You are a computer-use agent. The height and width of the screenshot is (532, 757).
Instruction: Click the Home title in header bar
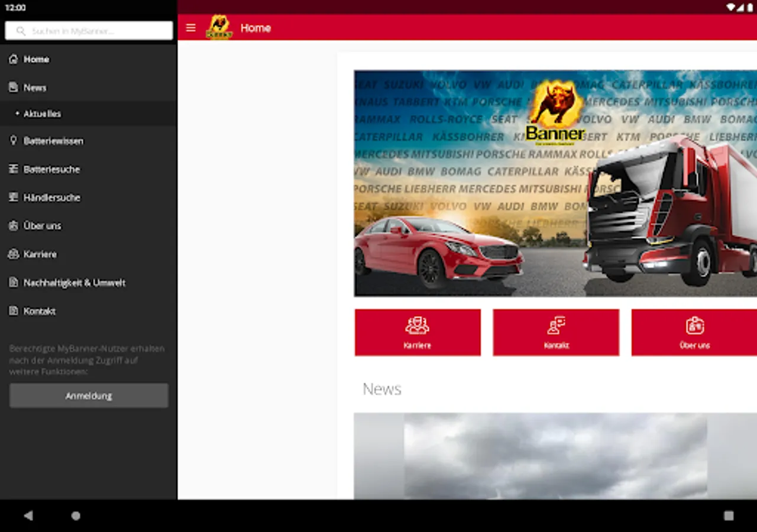[255, 28]
